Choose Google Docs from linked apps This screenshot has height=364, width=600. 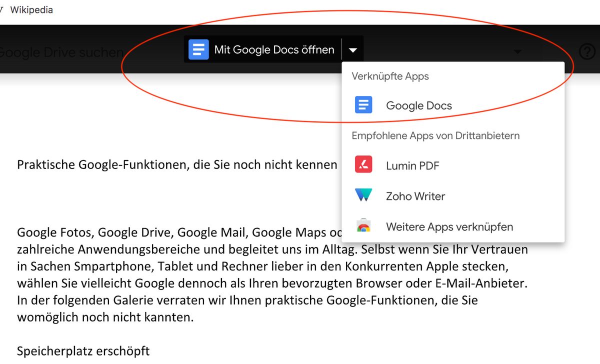click(453, 105)
